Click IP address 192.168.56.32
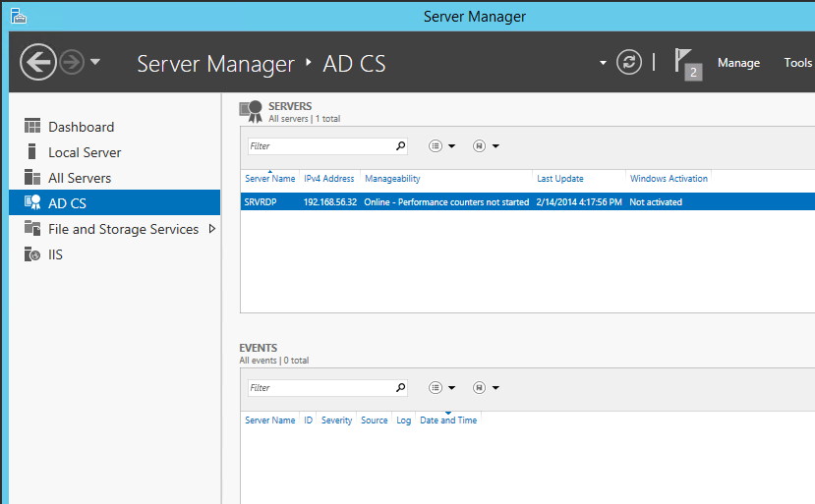Viewport: 815px width, 504px height. (330, 202)
